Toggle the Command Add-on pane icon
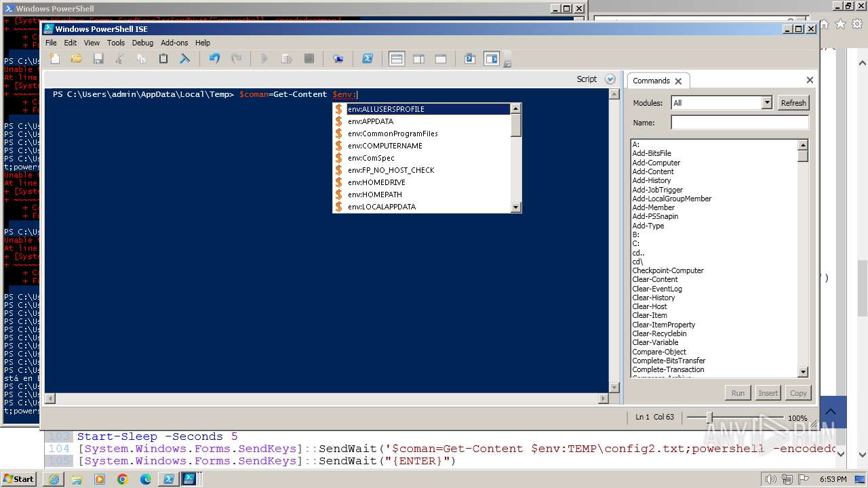 pyautogui.click(x=492, y=59)
